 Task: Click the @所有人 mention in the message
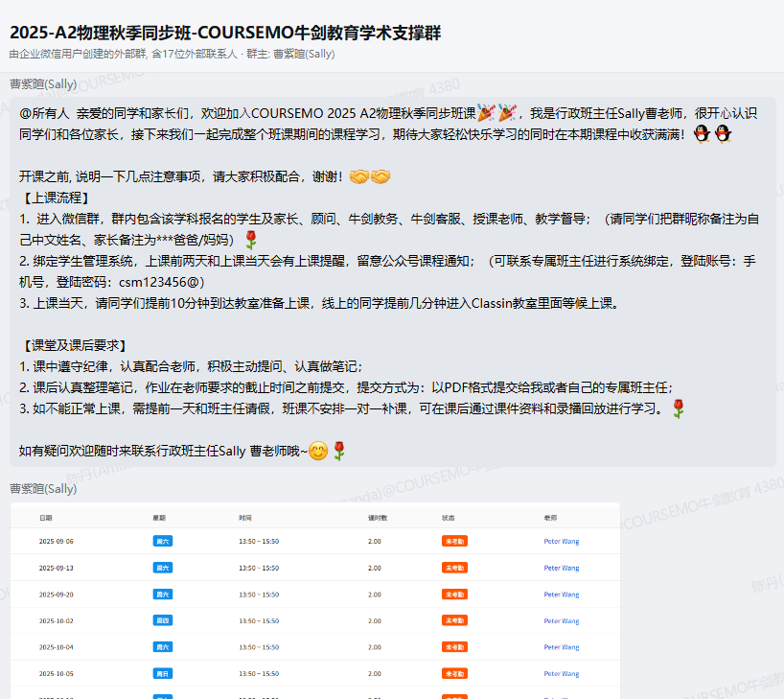[x=44, y=113]
